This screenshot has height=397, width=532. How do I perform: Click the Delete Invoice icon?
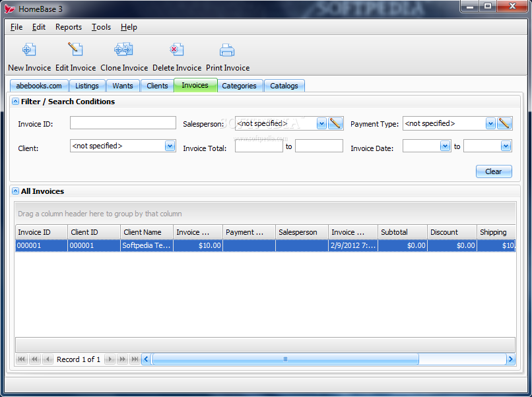click(x=177, y=49)
